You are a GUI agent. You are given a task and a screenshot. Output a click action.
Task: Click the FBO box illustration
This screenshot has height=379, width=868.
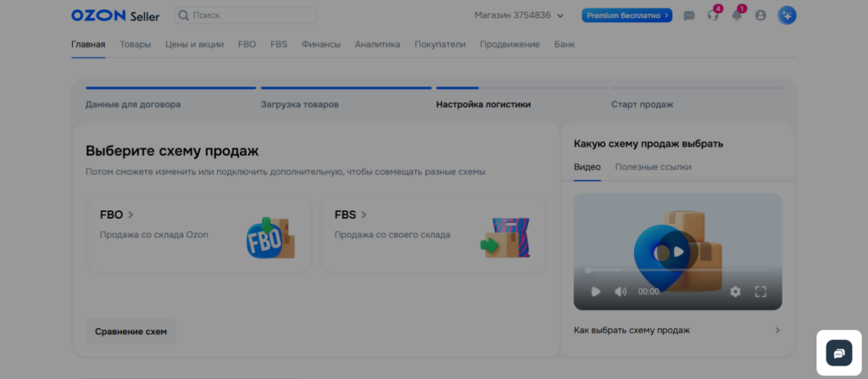(270, 237)
